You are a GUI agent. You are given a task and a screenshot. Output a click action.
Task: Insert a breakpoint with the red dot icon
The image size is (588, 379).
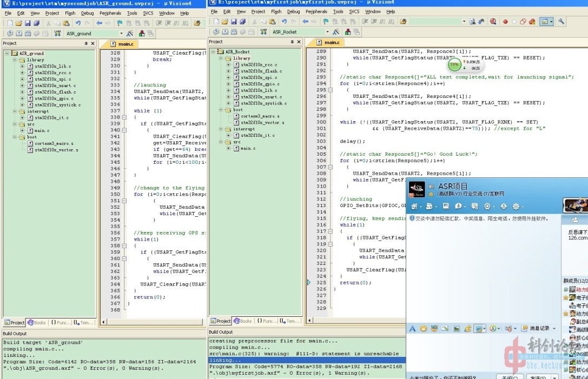click(505, 22)
